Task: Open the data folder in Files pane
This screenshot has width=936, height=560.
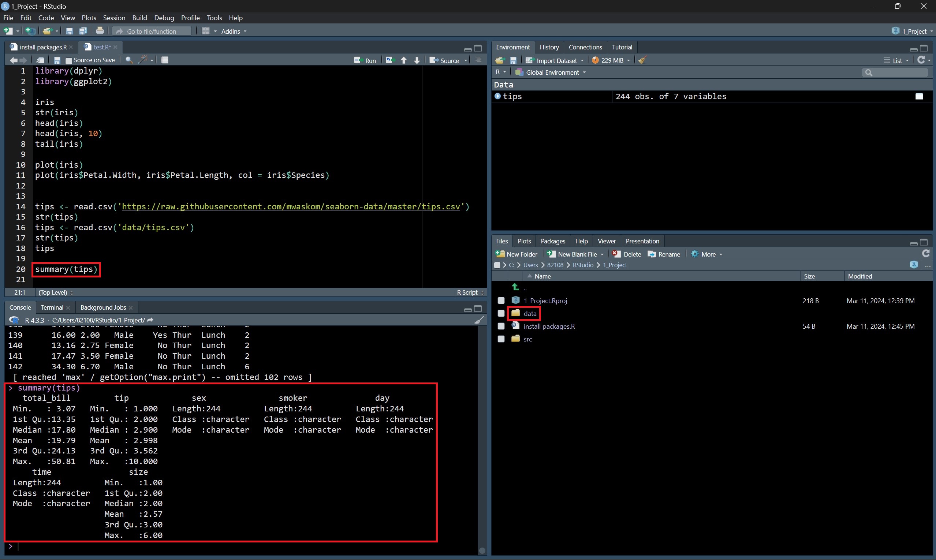Action: point(530,314)
